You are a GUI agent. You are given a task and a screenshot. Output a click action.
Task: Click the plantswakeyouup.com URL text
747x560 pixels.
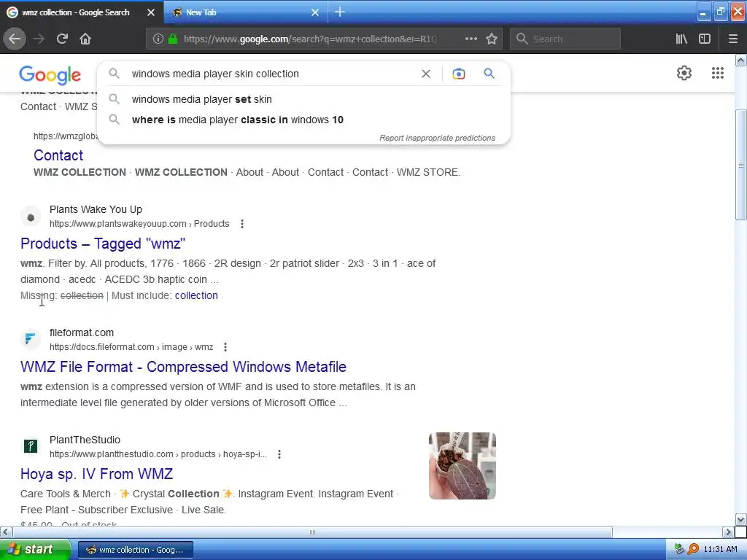click(139, 224)
